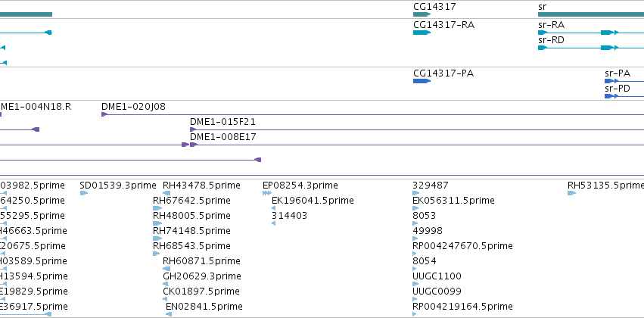Click the SD01539.3prime EST arrow
Image resolution: width=644 pixels, height=318 pixels.
(84, 193)
